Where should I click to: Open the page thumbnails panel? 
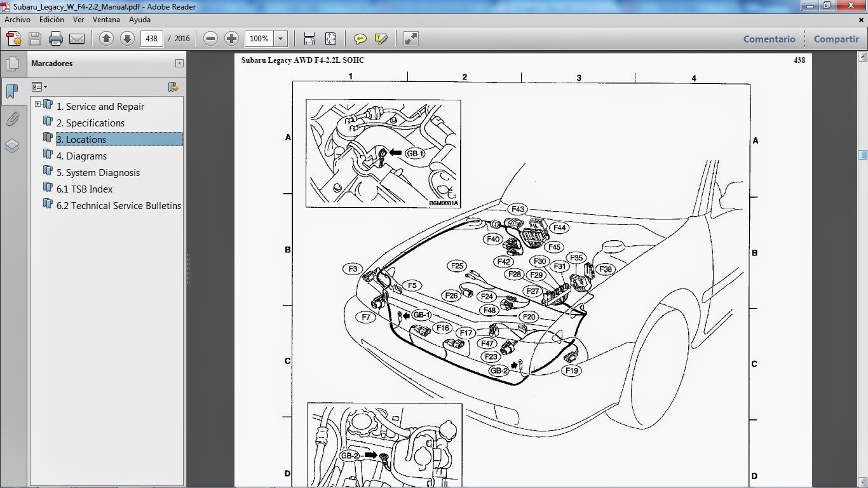[13, 64]
